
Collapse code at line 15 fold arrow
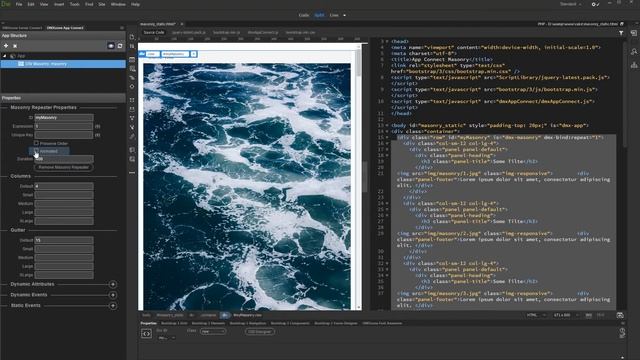[387, 138]
